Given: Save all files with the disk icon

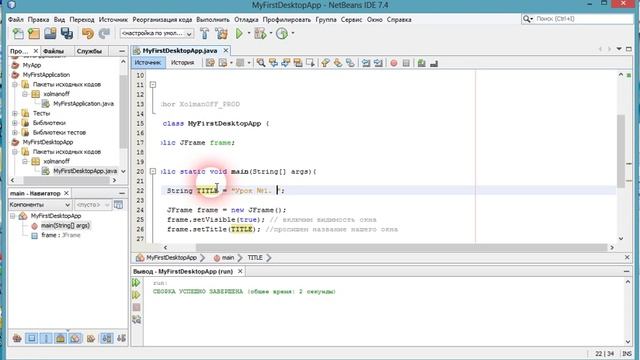Looking at the screenshot, I should pos(67,33).
